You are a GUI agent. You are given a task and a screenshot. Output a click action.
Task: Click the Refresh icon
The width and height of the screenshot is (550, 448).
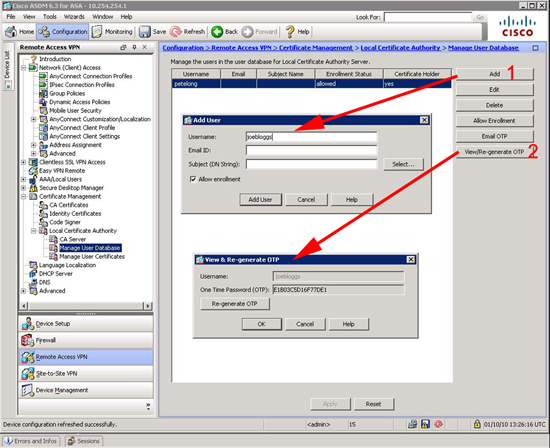[x=175, y=32]
